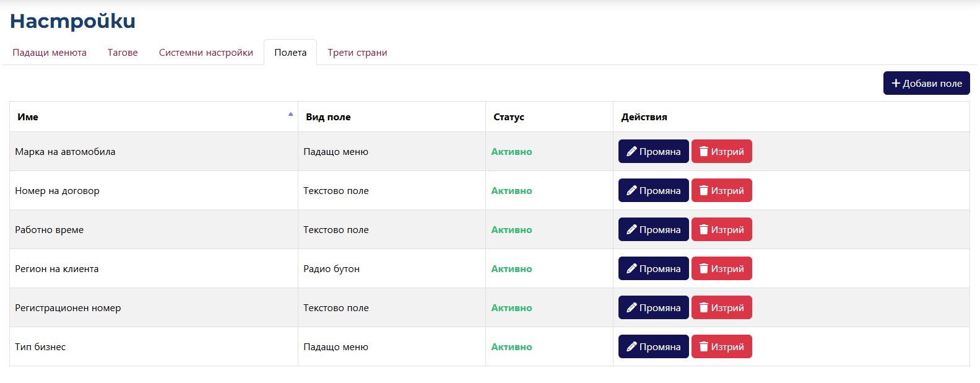Delete the Регистрационен номер field
Image resolution: width=980 pixels, height=383 pixels.
click(x=721, y=307)
